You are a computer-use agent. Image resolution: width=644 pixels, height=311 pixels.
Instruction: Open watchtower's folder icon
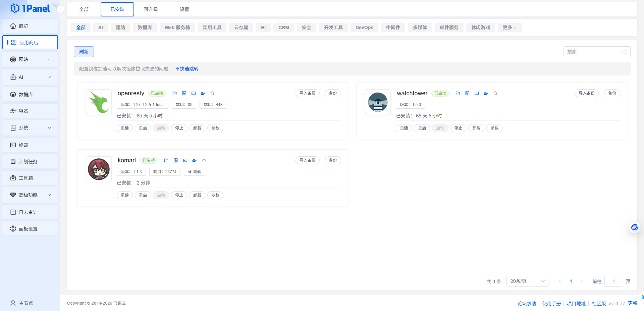click(x=458, y=93)
